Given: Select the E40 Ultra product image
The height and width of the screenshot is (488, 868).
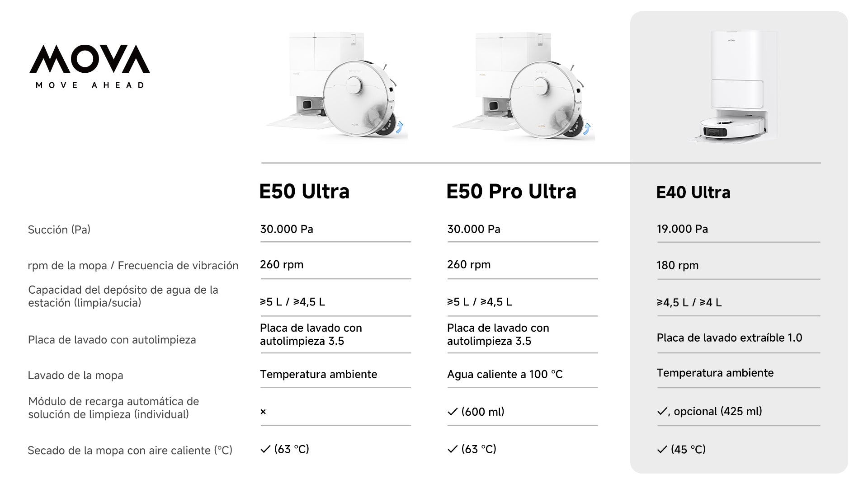Looking at the screenshot, I should [x=733, y=87].
